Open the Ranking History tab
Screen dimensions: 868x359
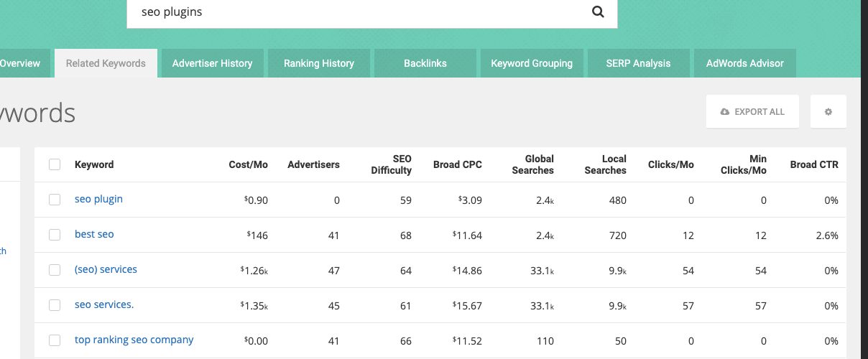point(319,63)
